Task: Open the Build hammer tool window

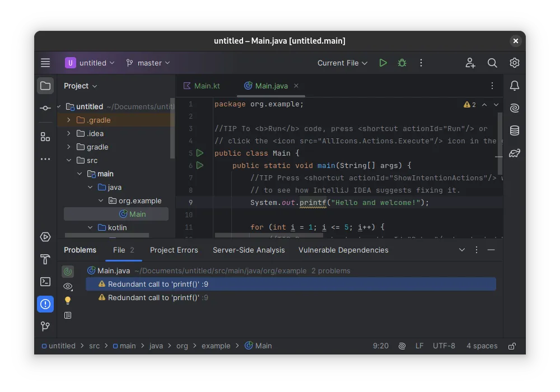Action: [45, 259]
